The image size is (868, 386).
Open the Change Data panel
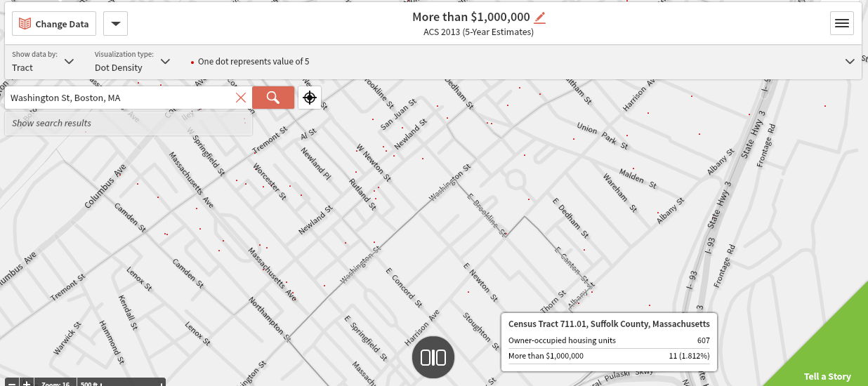[x=54, y=24]
